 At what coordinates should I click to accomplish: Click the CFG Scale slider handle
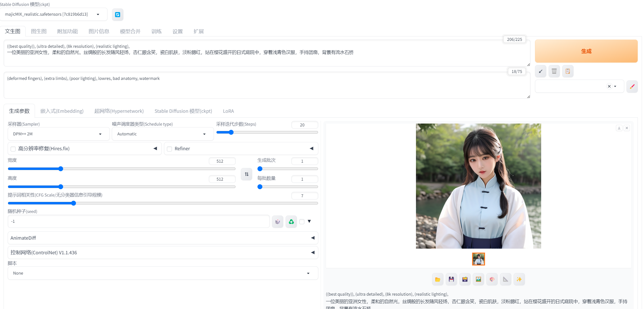74,203
